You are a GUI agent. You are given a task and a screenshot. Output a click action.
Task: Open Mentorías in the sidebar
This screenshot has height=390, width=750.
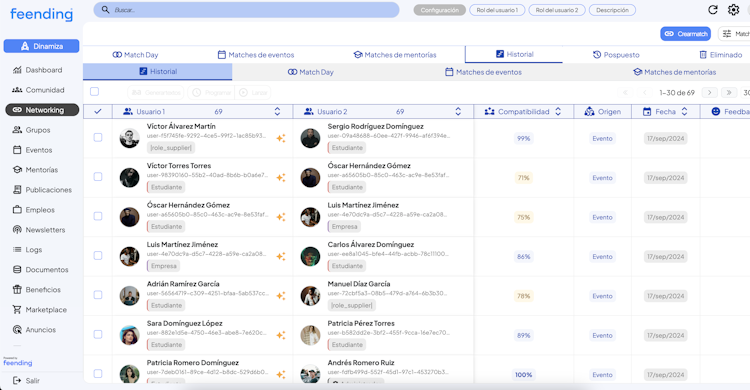coord(35,170)
